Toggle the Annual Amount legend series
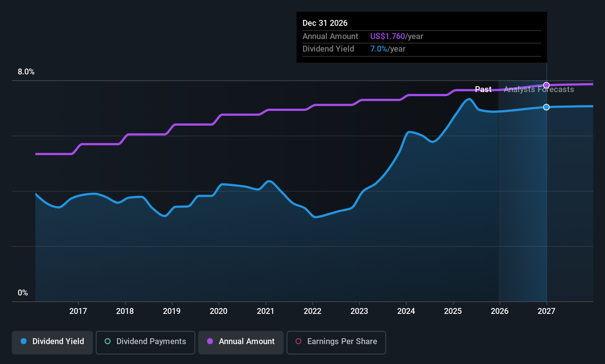Image resolution: width=605 pixels, height=364 pixels. click(x=241, y=342)
